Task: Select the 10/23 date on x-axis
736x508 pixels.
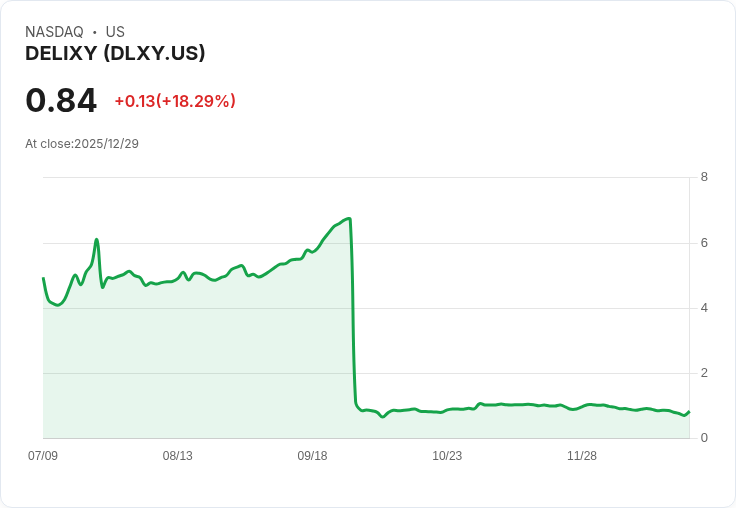Action: pyautogui.click(x=447, y=456)
